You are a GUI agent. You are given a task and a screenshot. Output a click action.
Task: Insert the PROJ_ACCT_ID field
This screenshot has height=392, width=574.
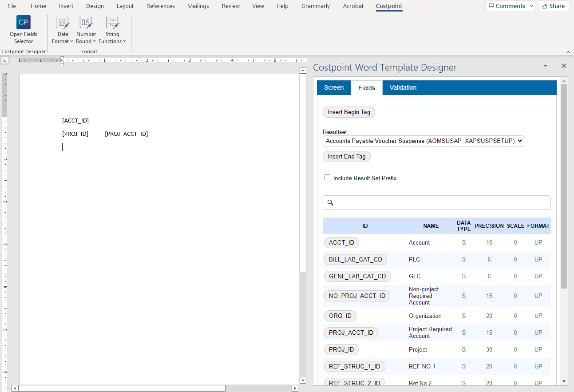click(351, 333)
